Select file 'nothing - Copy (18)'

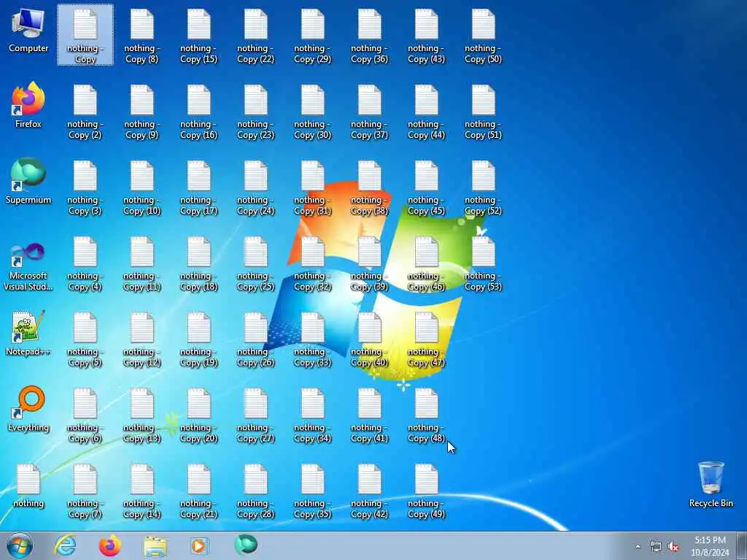198,264
